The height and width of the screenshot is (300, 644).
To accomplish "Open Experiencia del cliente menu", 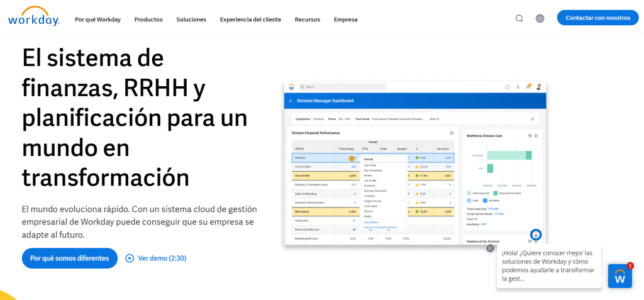I will 250,19.
